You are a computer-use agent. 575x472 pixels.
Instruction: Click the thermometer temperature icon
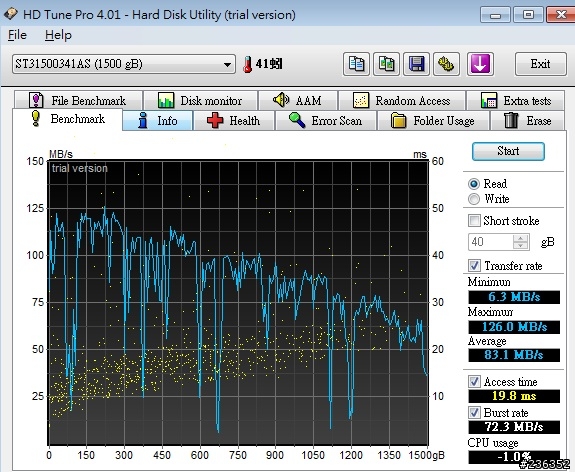(248, 64)
